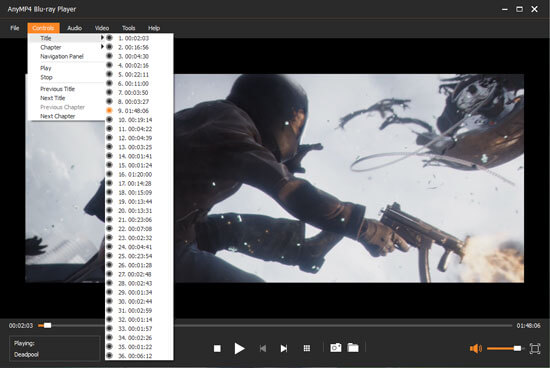This screenshot has height=368, width=550.
Task: Click the elapsed time 00:02:03 label
Action: (x=21, y=326)
